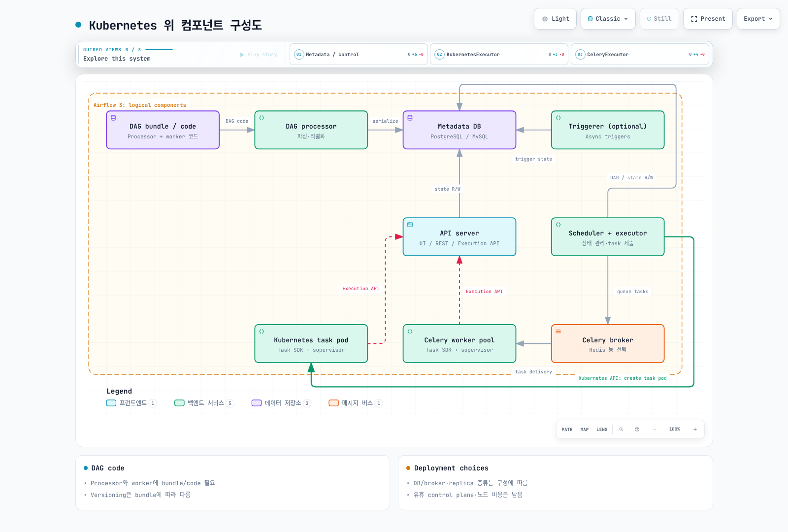This screenshot has width=788, height=532.
Task: Click code icon on Kubernetes task pod
Action: pos(262,332)
